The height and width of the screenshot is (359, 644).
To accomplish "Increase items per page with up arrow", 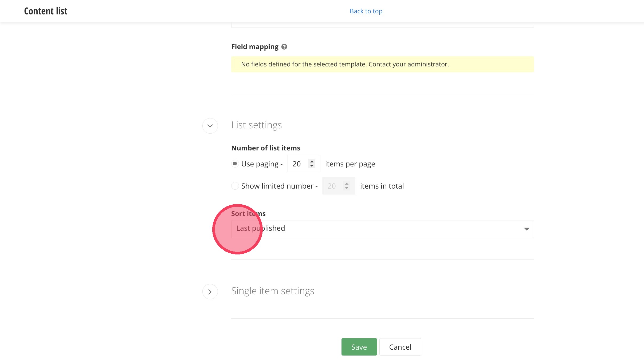I will [312, 161].
